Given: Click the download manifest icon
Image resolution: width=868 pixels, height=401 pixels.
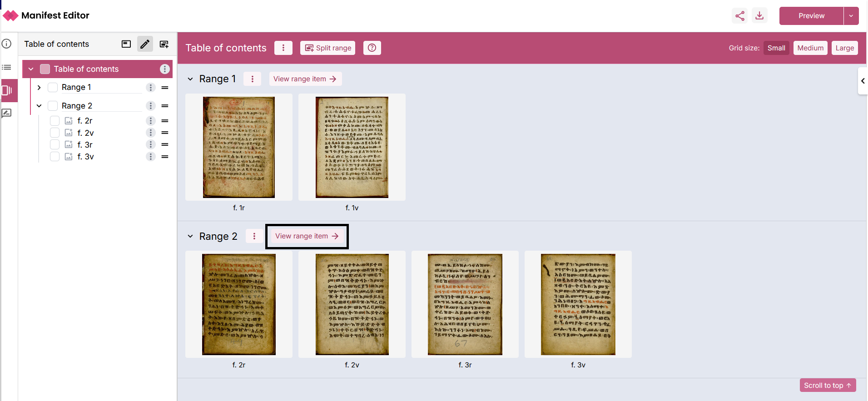Looking at the screenshot, I should click(x=759, y=16).
